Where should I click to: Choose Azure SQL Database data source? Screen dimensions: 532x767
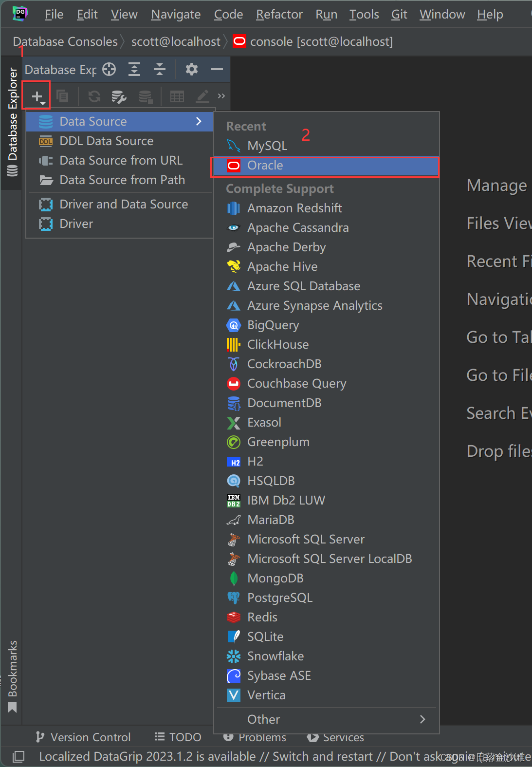tap(327, 286)
